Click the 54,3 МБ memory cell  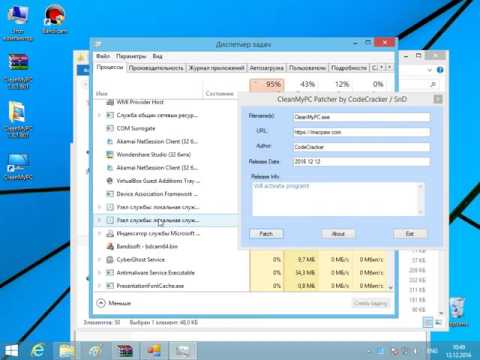(302, 273)
